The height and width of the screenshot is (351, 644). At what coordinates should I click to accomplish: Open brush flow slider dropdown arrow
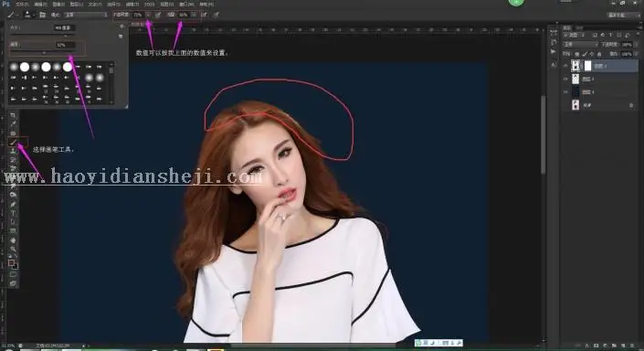click(194, 15)
